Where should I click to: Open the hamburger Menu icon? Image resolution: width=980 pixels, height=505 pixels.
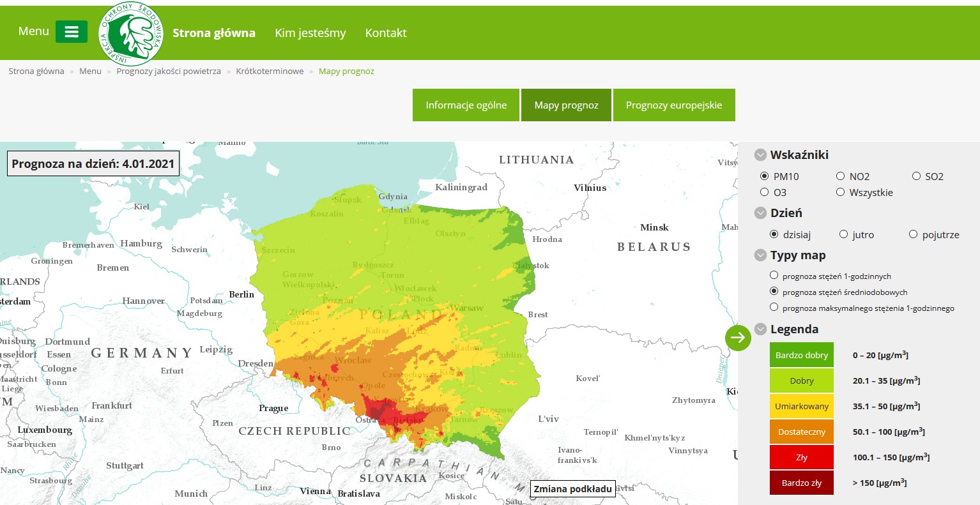(72, 31)
